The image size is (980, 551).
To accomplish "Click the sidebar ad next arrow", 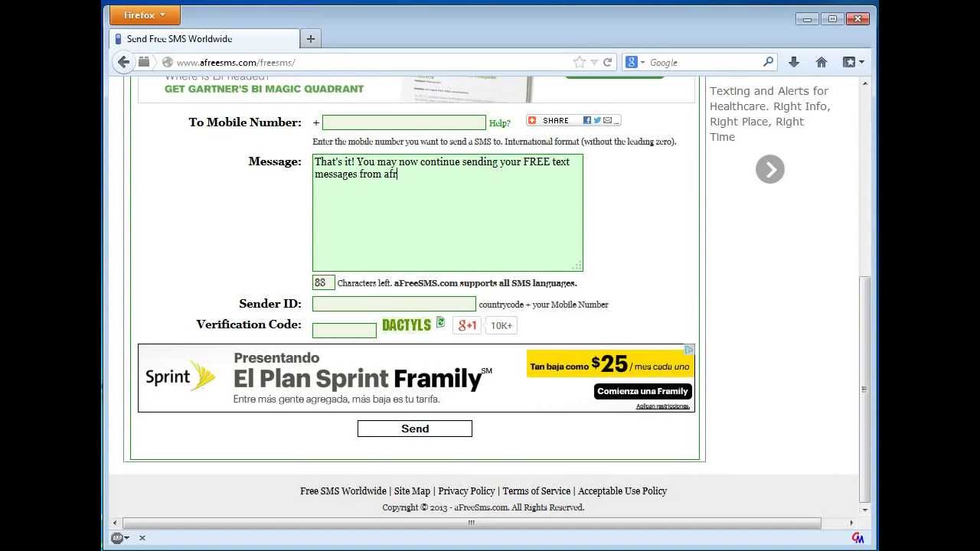I will [770, 169].
